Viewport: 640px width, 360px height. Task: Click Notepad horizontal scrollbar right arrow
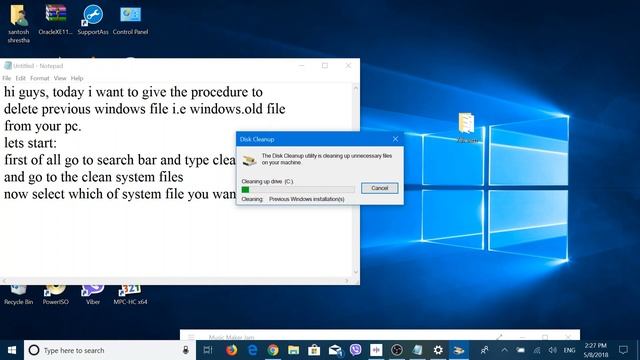[347, 281]
